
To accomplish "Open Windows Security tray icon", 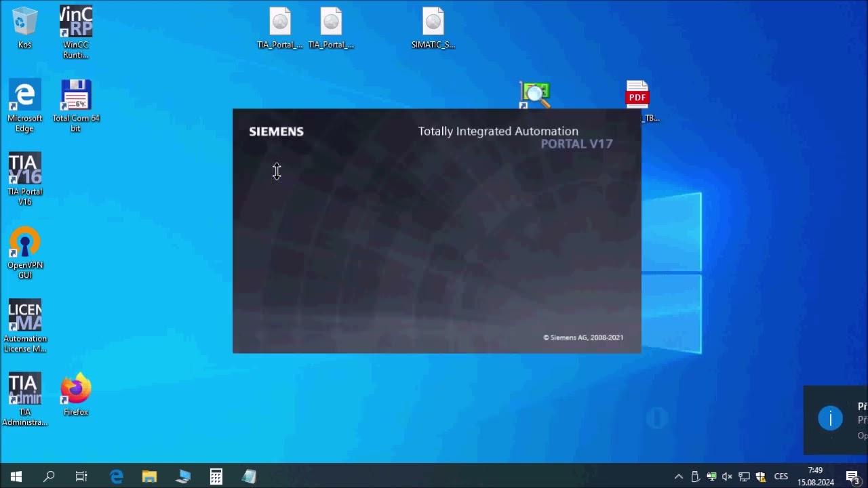I will [x=760, y=476].
